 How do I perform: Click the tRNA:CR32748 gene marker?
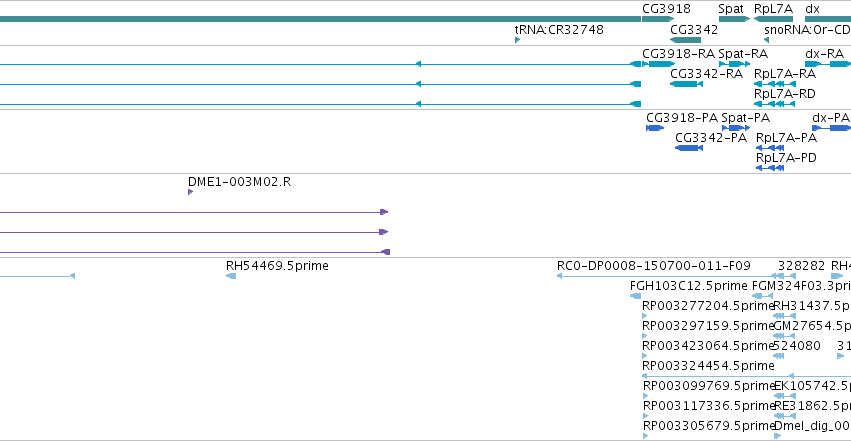(x=517, y=40)
